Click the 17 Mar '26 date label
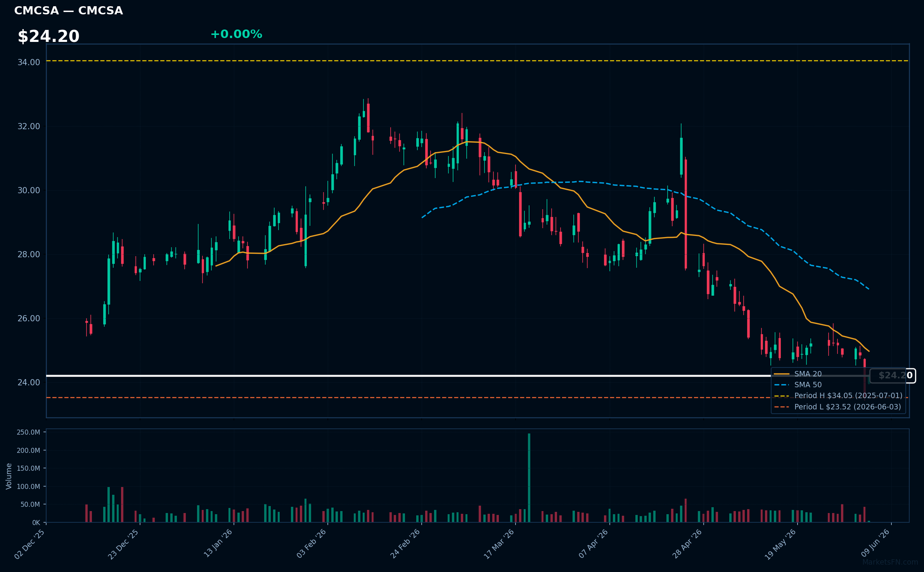Image resolution: width=924 pixels, height=572 pixels. click(x=499, y=544)
